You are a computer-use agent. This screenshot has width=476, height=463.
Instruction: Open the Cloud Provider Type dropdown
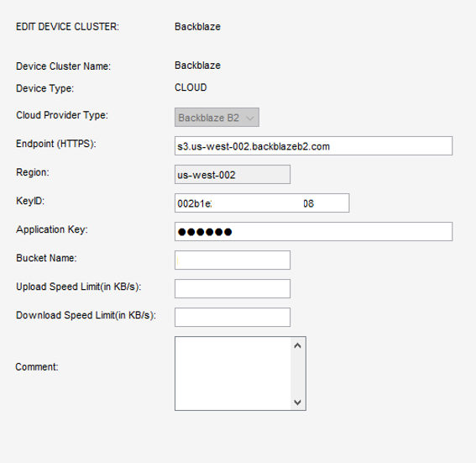[217, 118]
